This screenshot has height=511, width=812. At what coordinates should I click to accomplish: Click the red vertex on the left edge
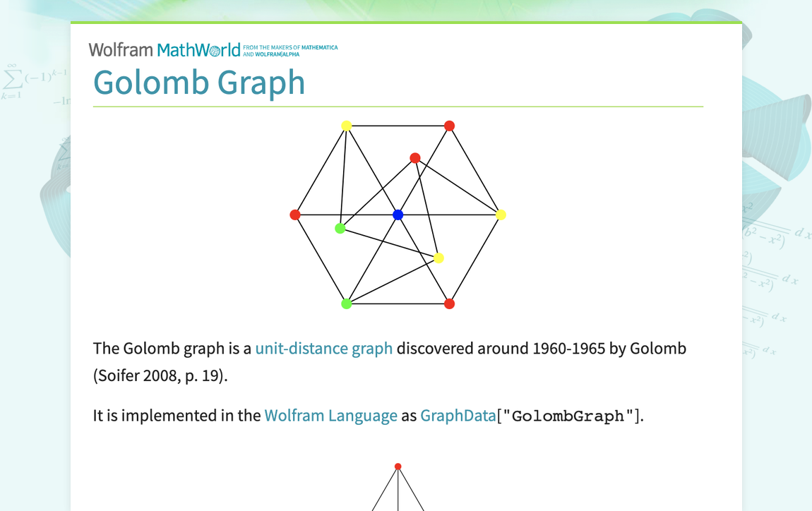coord(294,214)
